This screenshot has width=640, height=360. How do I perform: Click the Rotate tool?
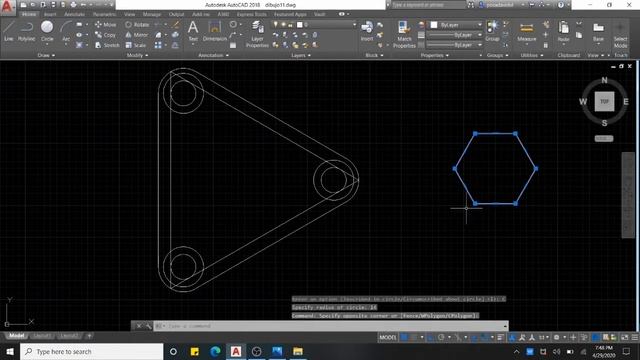tap(137, 24)
